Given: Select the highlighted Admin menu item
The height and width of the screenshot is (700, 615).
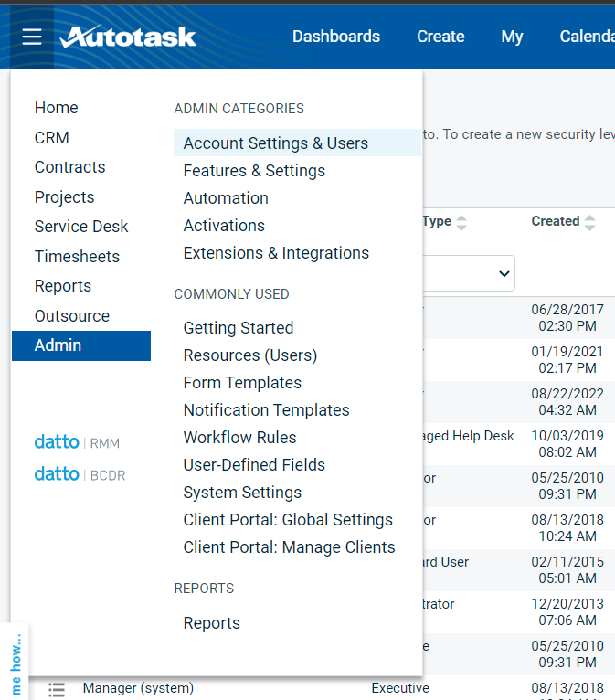Looking at the screenshot, I should point(81,345).
